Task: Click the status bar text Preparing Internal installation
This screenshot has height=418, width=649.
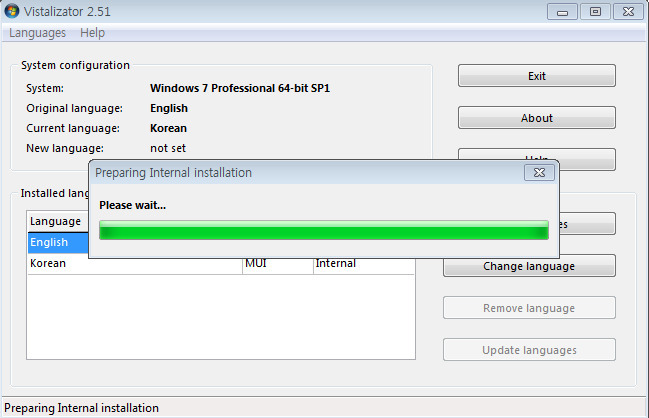Action: pyautogui.click(x=82, y=408)
